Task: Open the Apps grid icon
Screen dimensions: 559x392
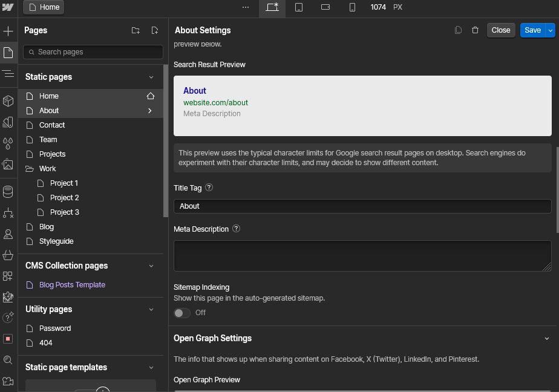Action: (x=8, y=276)
